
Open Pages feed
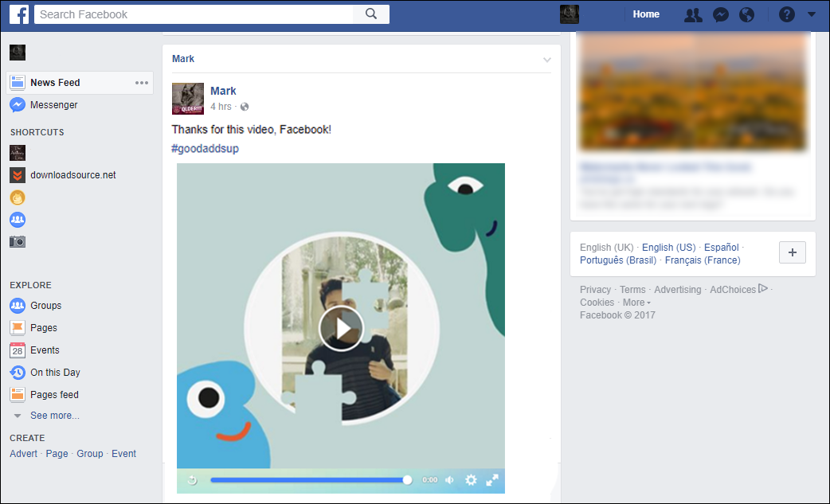[x=54, y=395]
